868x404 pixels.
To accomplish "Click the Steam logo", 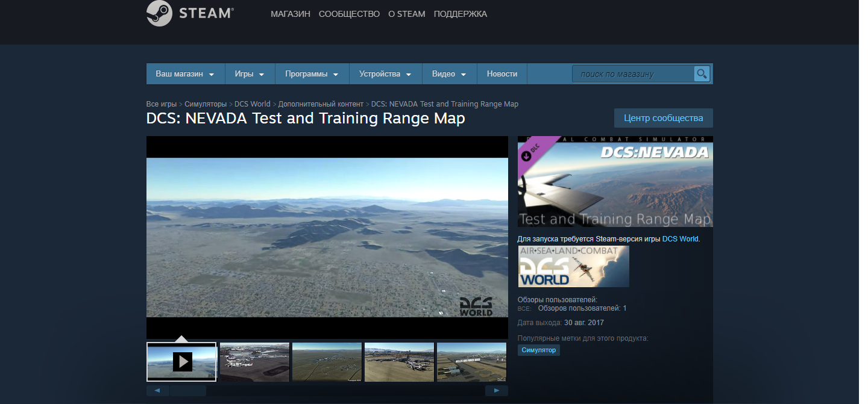I will coord(190,14).
